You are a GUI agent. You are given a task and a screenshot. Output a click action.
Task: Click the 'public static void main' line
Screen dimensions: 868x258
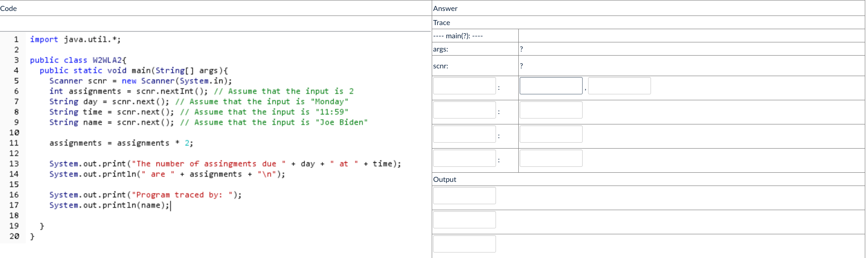tap(134, 71)
